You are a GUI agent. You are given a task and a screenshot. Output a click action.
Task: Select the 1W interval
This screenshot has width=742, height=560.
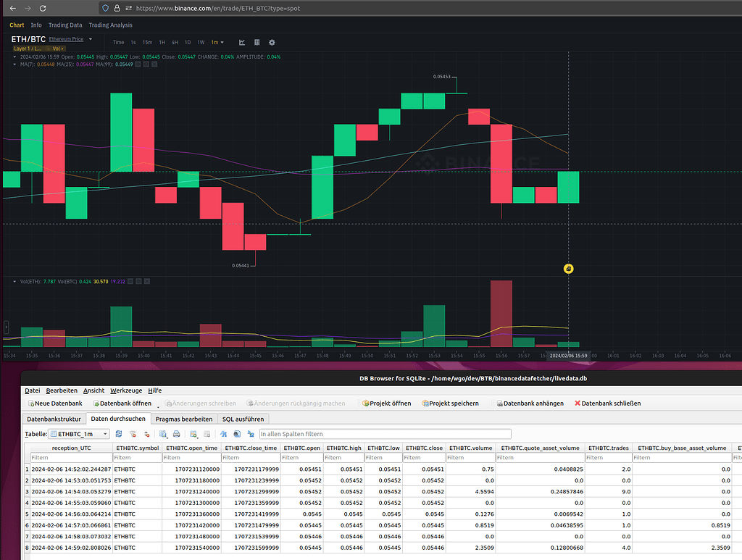[201, 42]
